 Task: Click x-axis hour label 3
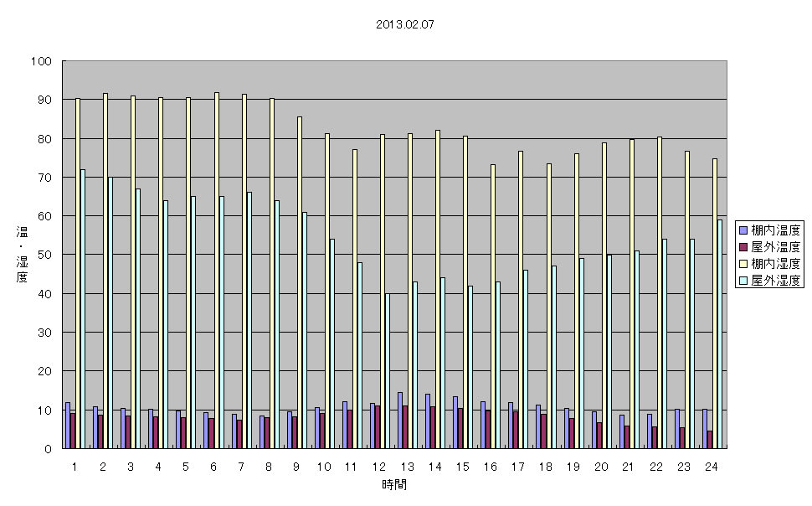[x=131, y=467]
